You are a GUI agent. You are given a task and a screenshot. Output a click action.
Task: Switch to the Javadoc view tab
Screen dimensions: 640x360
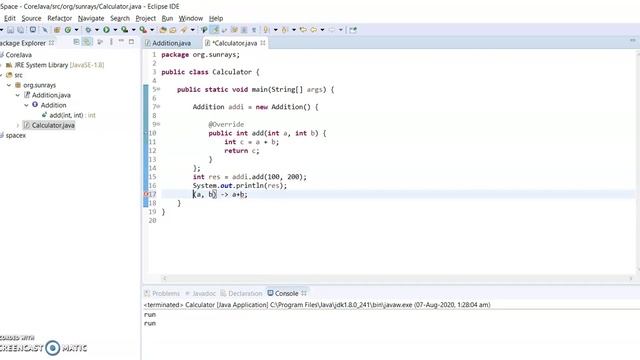click(x=200, y=293)
